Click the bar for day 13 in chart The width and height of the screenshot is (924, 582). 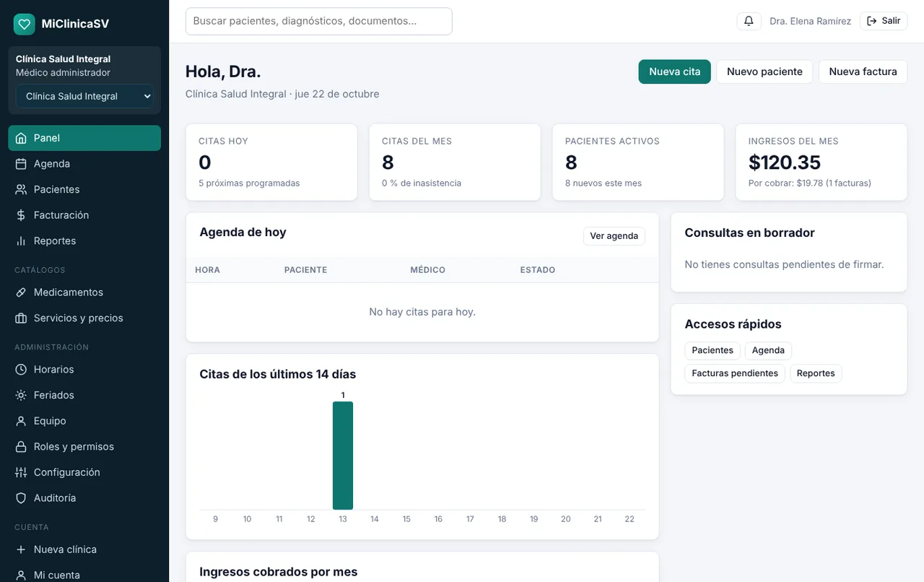click(x=343, y=456)
